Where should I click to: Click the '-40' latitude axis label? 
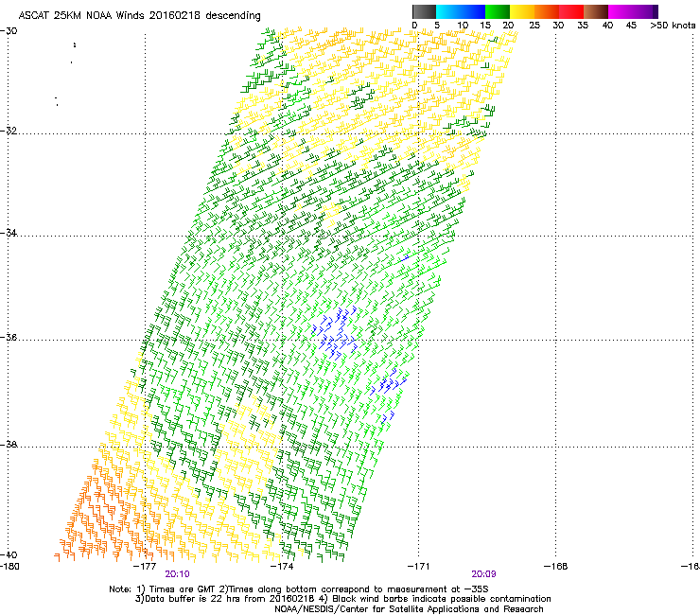coord(9,554)
